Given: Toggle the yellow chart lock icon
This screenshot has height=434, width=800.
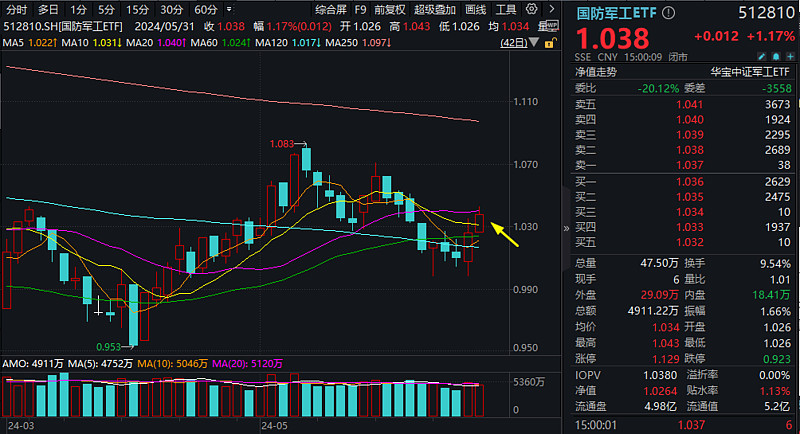Looking at the screenshot, I should [550, 43].
